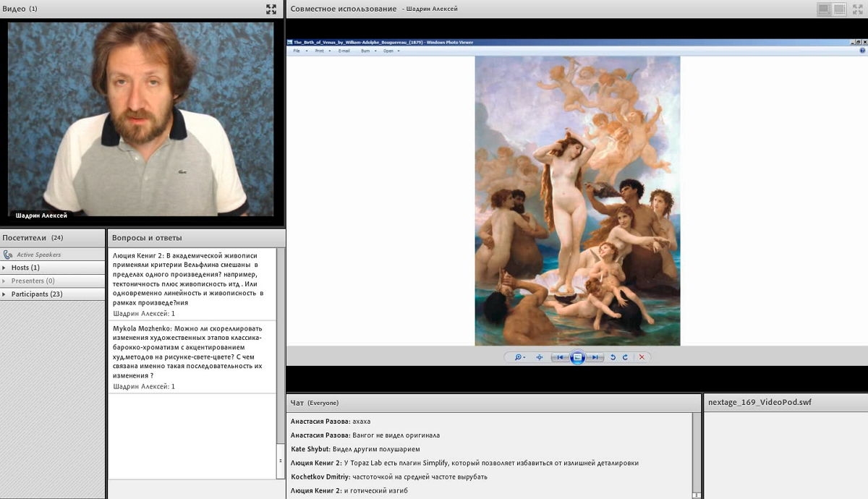Start slideshow with the round center button
This screenshot has height=499, width=868.
pyautogui.click(x=577, y=357)
